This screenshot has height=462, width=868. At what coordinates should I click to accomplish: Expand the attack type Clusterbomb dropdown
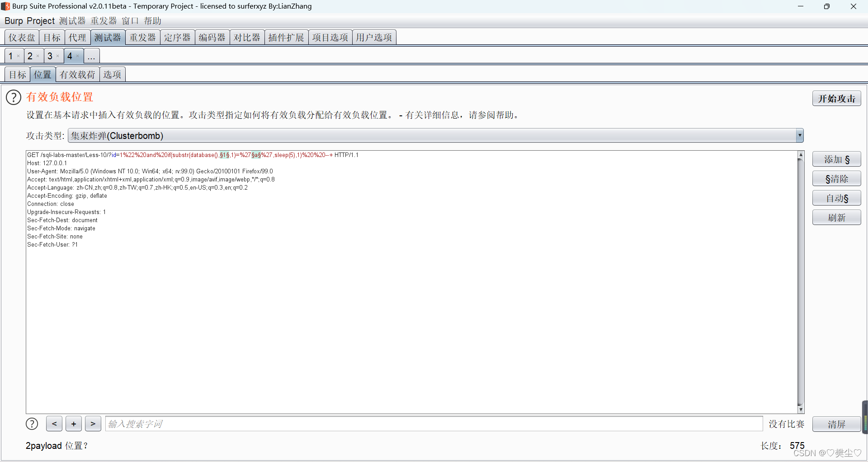coord(800,135)
